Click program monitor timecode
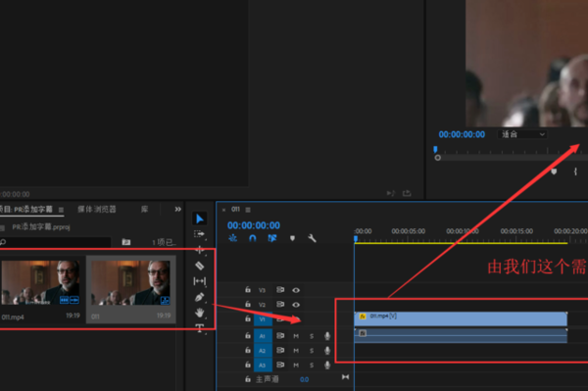 (462, 134)
